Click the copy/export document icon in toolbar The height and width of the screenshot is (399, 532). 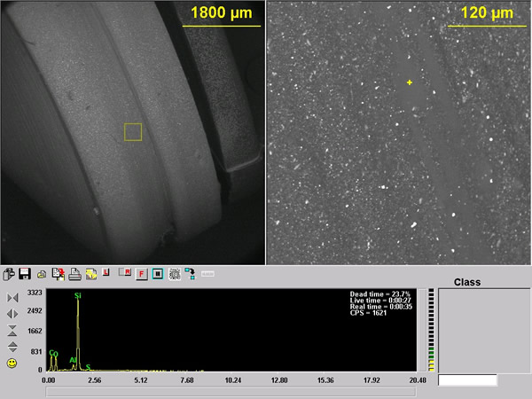9,274
